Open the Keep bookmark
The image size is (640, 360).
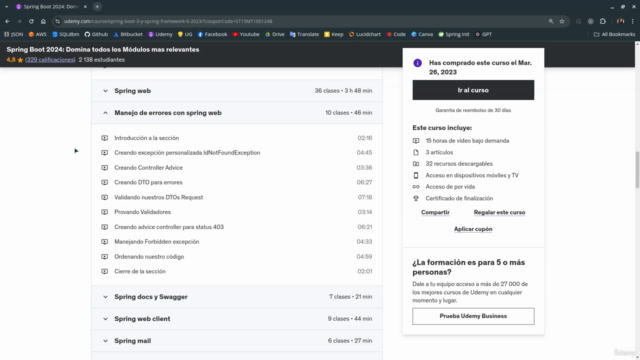point(334,34)
